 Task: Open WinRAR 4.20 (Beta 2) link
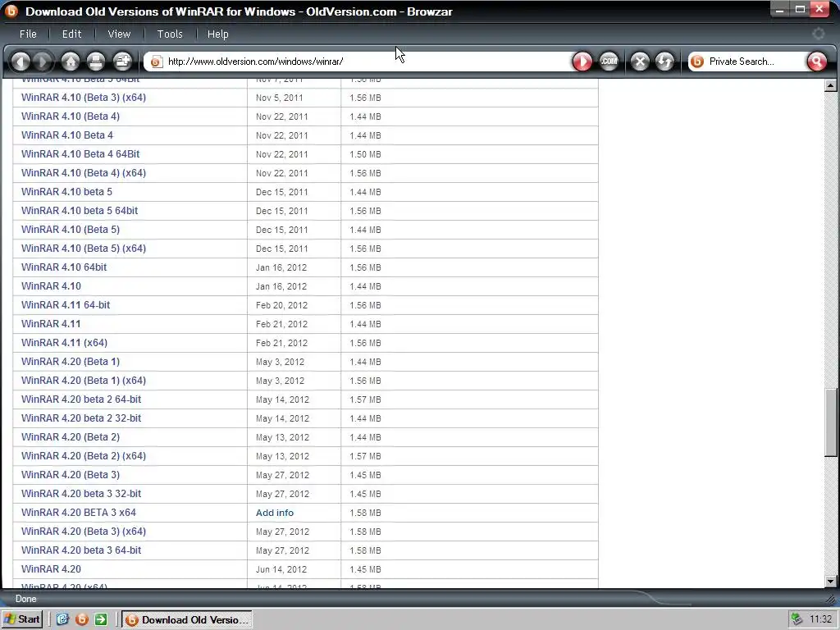click(x=71, y=437)
